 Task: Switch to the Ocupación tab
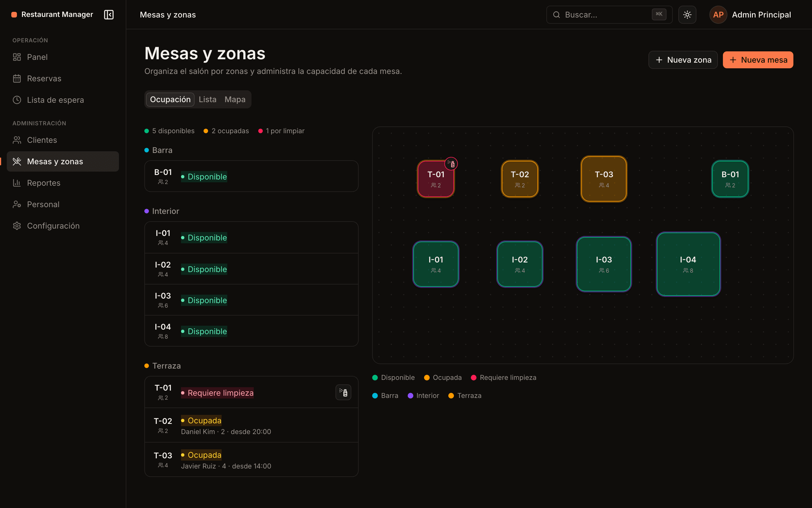click(170, 99)
